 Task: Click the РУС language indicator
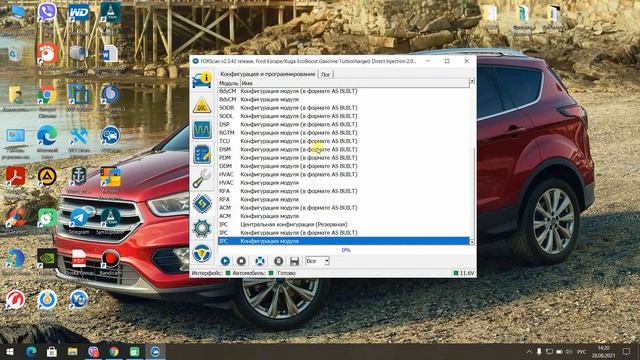(x=582, y=352)
